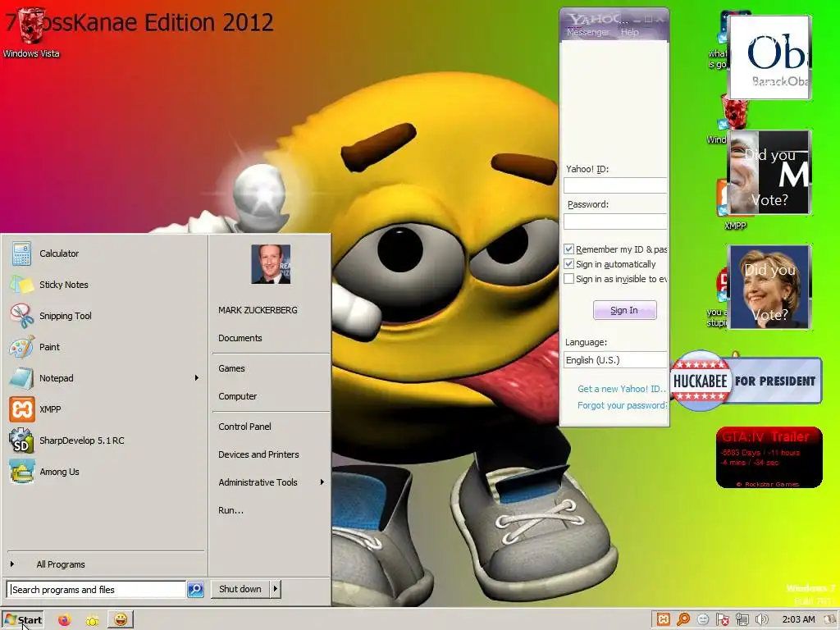Toggle 'Remember my ID & password' checkbox
Screen dimensions: 840x630
tap(569, 249)
